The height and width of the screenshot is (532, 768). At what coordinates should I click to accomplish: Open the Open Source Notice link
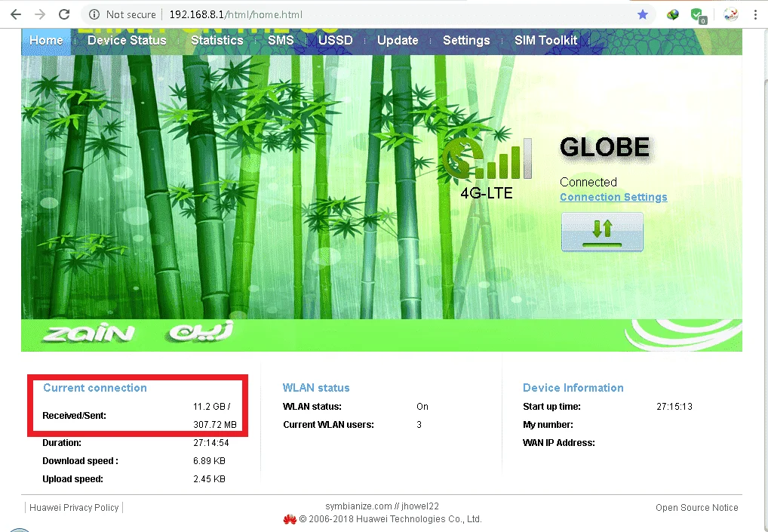pyautogui.click(x=696, y=508)
